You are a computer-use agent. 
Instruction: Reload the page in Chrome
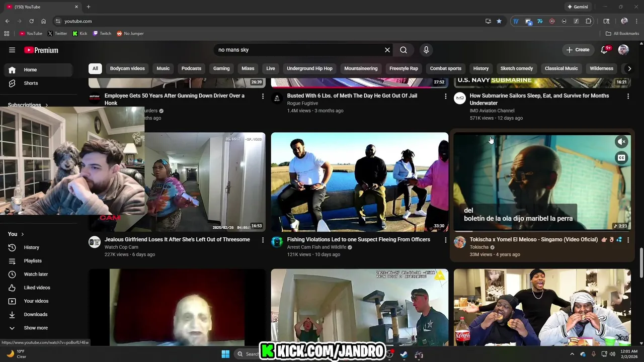point(31,21)
